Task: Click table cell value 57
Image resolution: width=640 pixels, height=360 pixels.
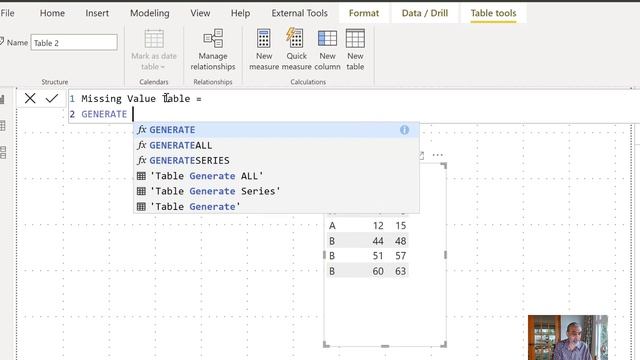Action: pyautogui.click(x=400, y=256)
